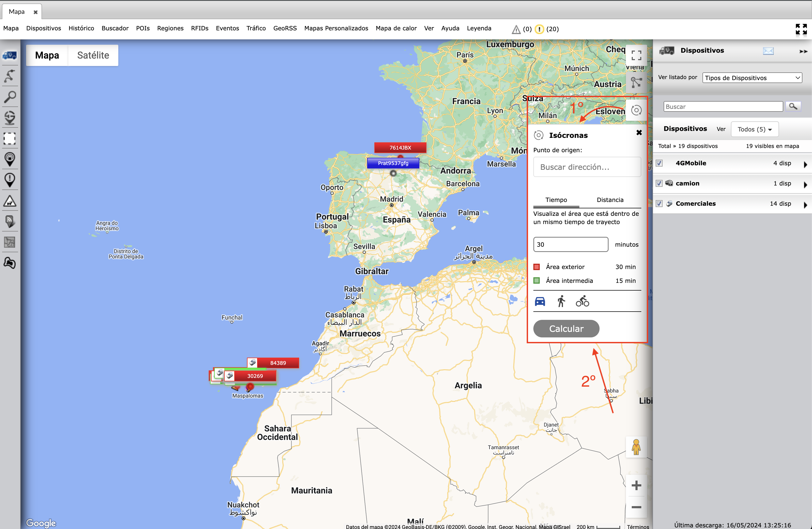This screenshot has height=529, width=812.
Task: Switch map to Satélite view
Action: pos(93,55)
